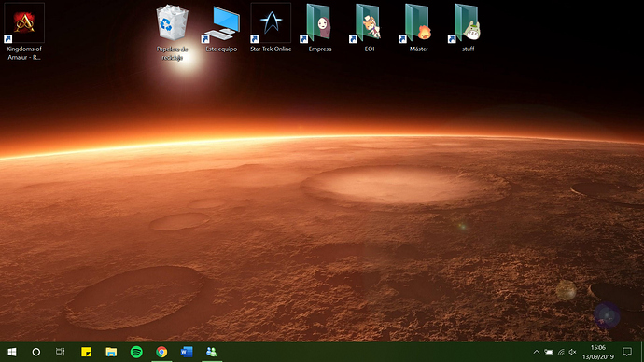This screenshot has height=362, width=644.
Task: Open Microsoft Word from the taskbar
Action: (187, 352)
